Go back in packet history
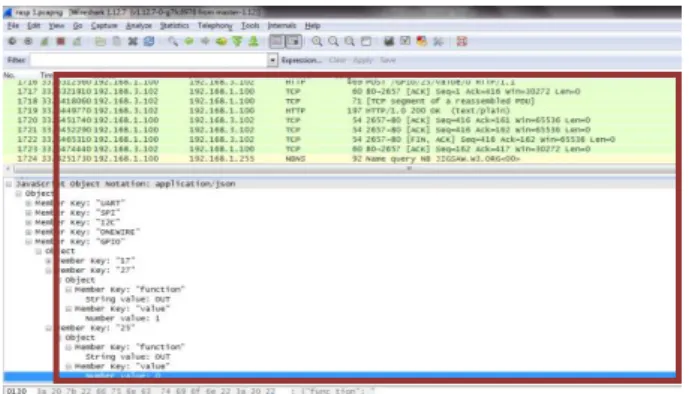Image resolution: width=689 pixels, height=394 pixels. [x=189, y=42]
